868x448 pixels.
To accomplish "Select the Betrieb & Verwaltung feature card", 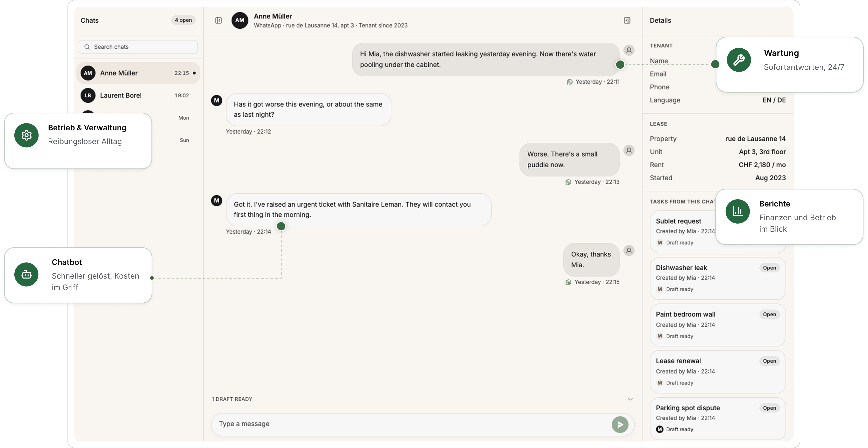I will 78,141.
